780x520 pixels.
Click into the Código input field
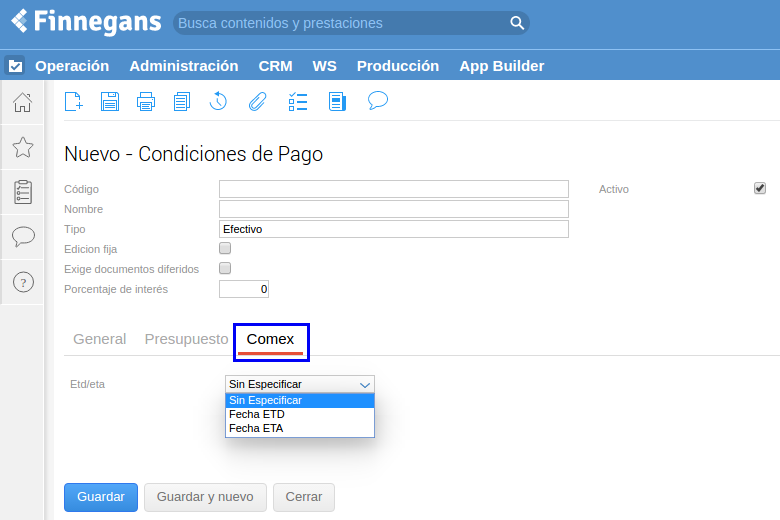pos(393,189)
